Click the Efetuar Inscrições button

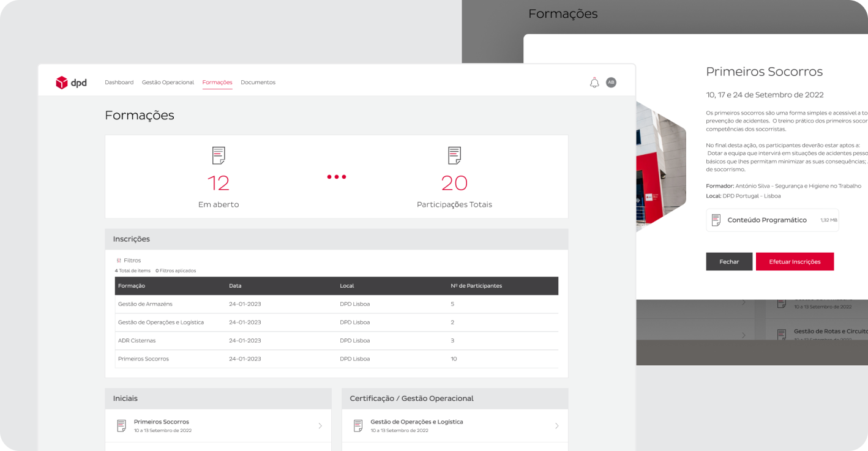coord(795,261)
